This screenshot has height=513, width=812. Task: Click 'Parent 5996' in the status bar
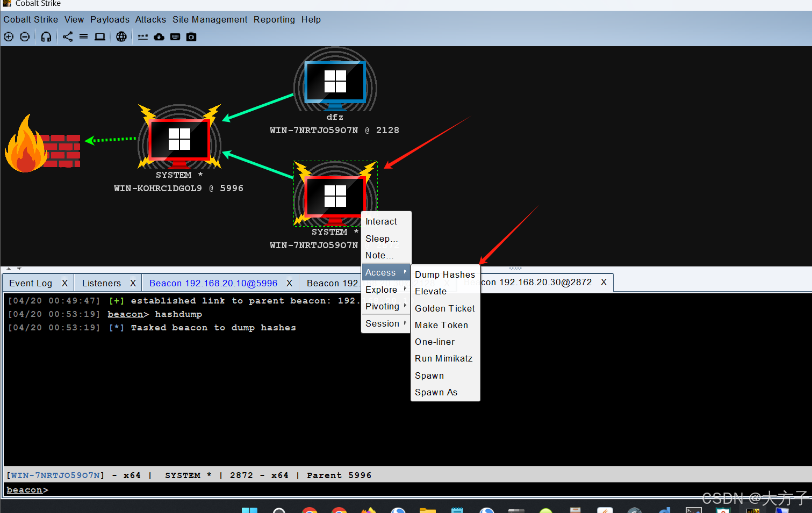339,475
